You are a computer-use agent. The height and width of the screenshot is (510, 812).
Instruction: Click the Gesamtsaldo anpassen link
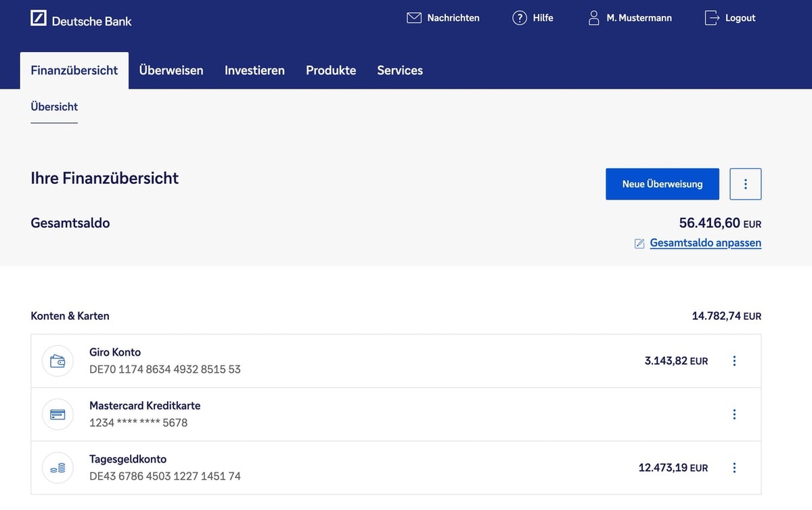[x=705, y=243]
